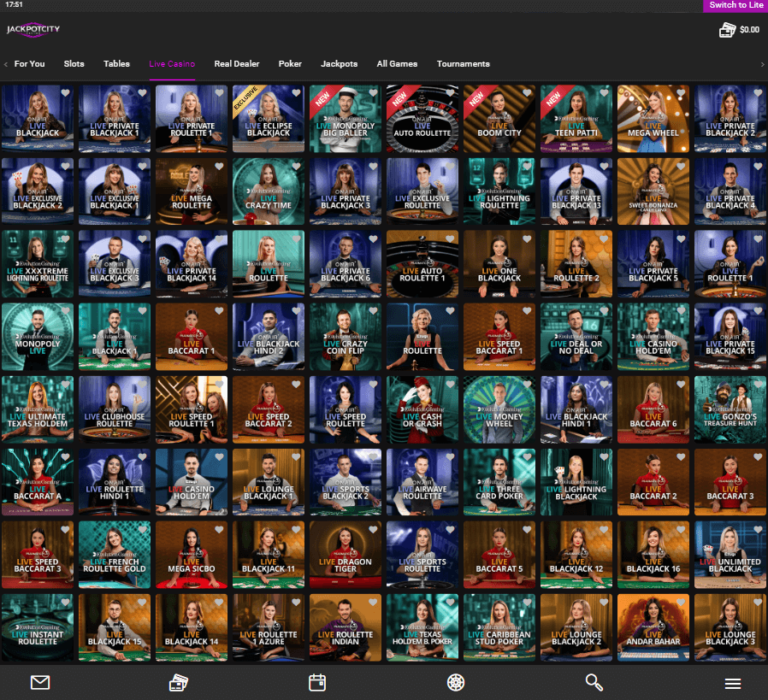The height and width of the screenshot is (700, 768).
Task: Favorite Live Speed Baccarat 3 with its heart
Action: tap(65, 530)
